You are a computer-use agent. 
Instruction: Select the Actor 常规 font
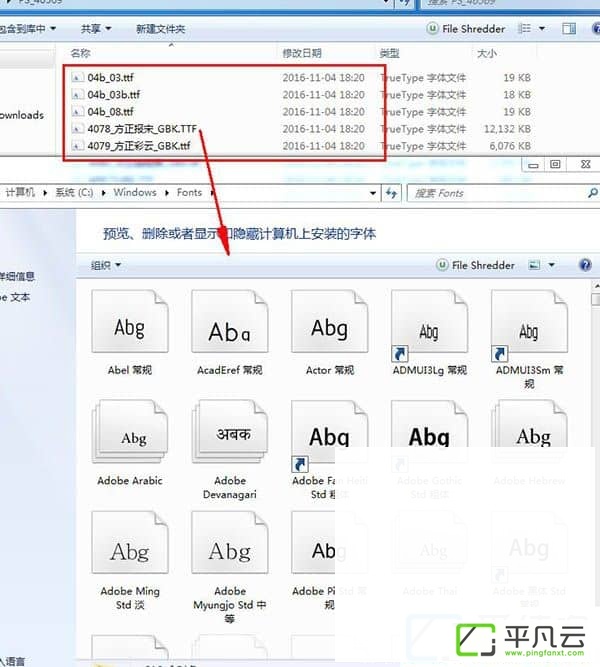coord(330,333)
